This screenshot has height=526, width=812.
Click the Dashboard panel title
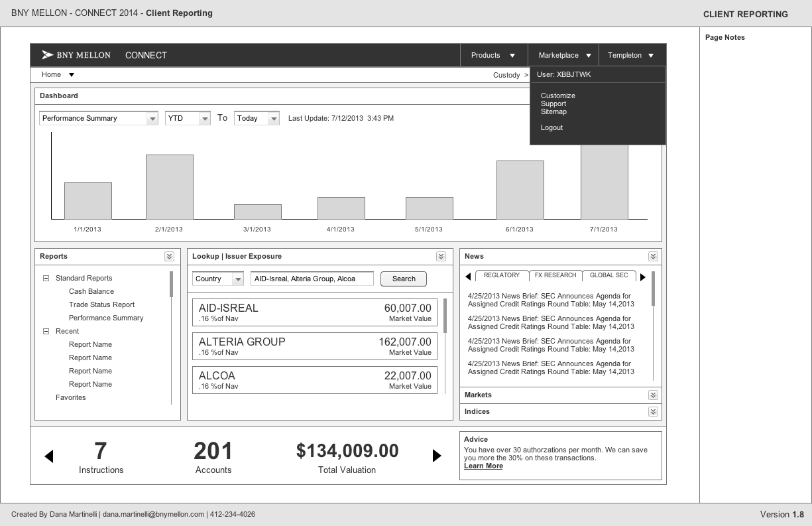pyautogui.click(x=59, y=96)
